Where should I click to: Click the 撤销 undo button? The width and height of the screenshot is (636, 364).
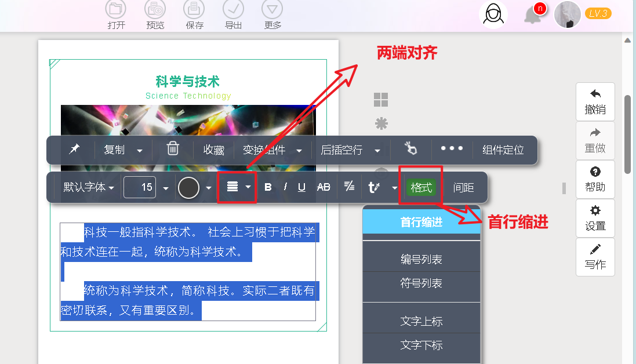pyautogui.click(x=595, y=102)
